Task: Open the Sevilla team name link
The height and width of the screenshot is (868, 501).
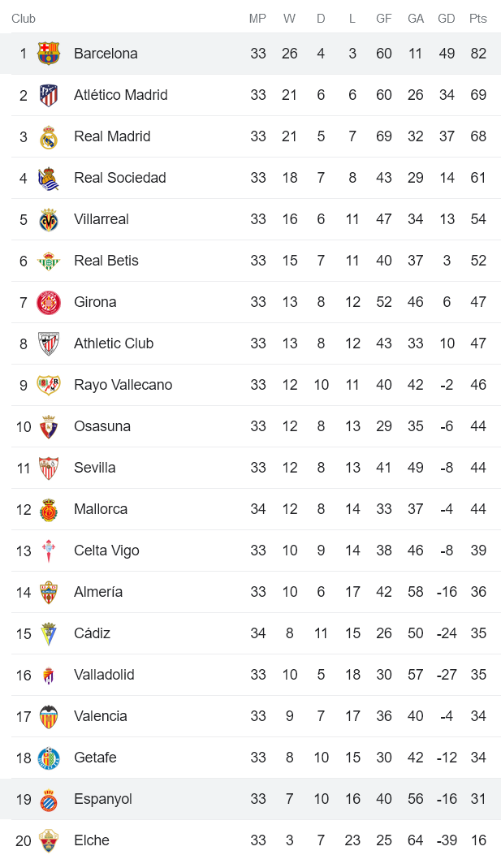Action: pyautogui.click(x=94, y=468)
